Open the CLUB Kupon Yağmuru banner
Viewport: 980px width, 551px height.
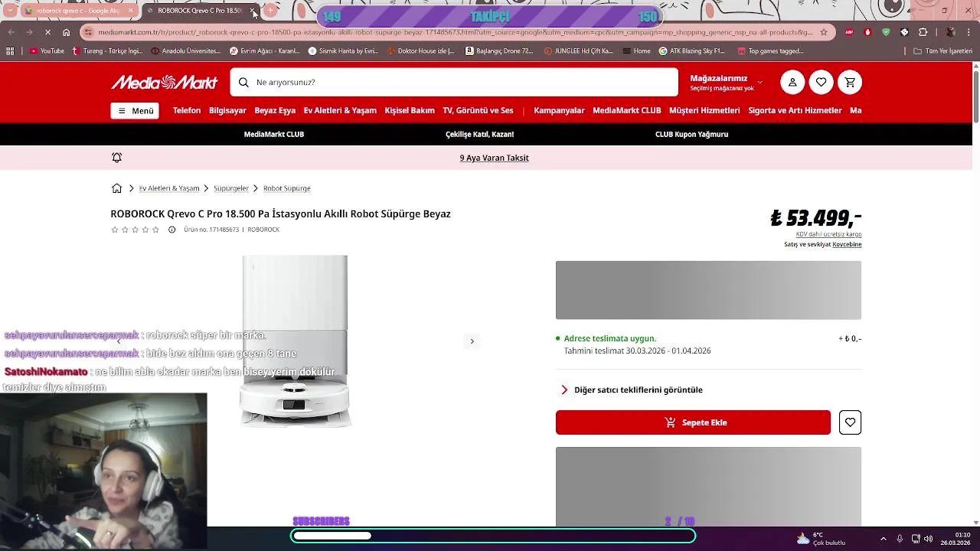point(691,134)
